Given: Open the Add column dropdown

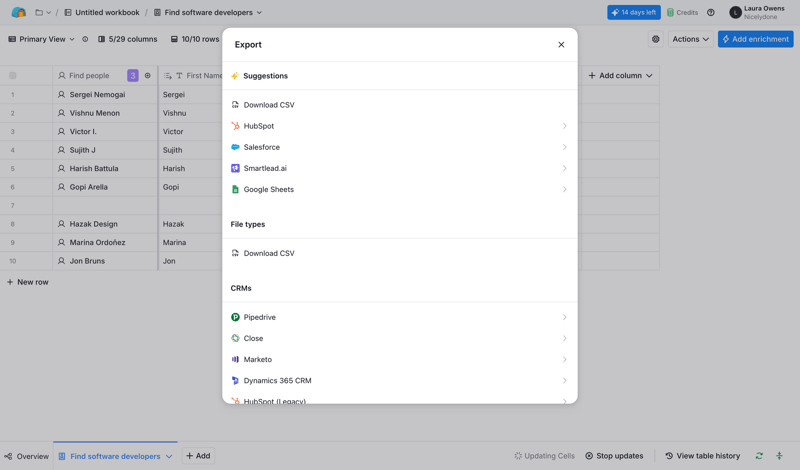Looking at the screenshot, I should point(620,76).
